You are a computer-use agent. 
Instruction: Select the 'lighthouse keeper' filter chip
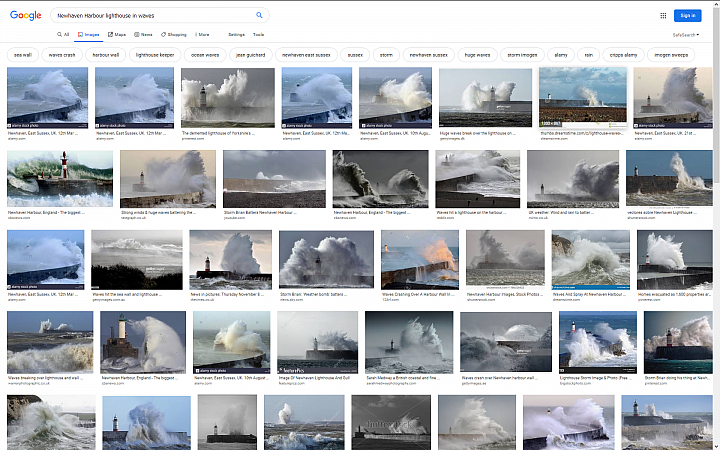coord(155,55)
